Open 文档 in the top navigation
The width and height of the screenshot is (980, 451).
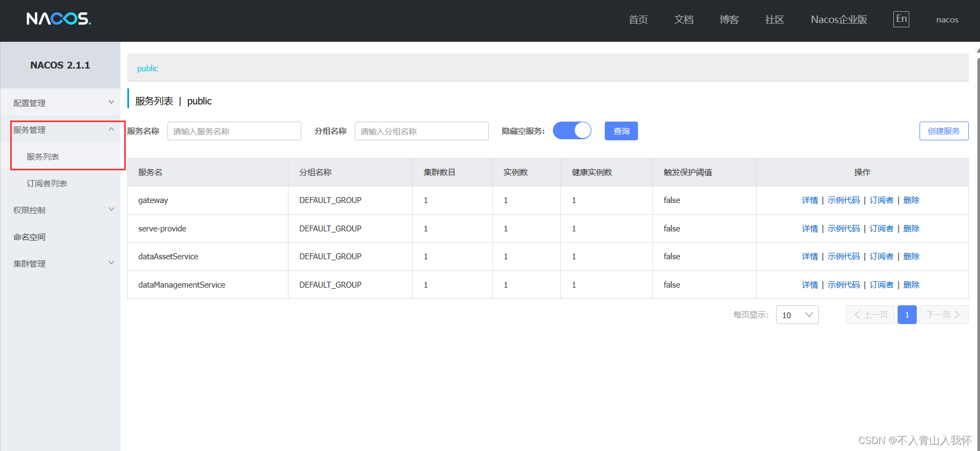(683, 20)
